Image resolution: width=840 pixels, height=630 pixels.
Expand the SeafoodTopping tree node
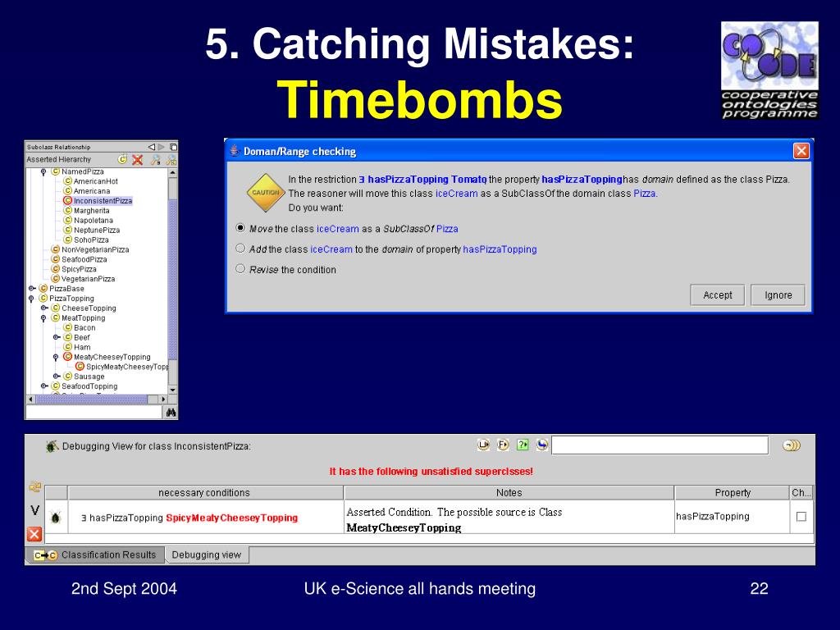[44, 386]
